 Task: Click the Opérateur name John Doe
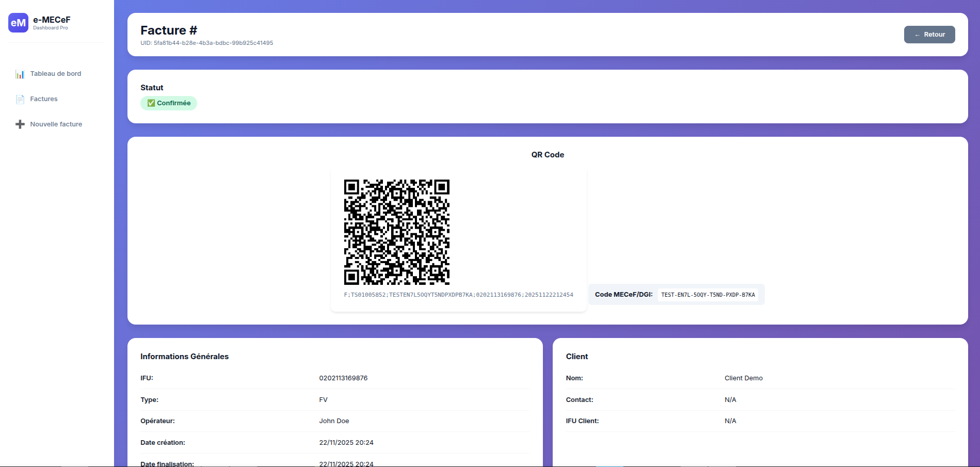pyautogui.click(x=334, y=421)
